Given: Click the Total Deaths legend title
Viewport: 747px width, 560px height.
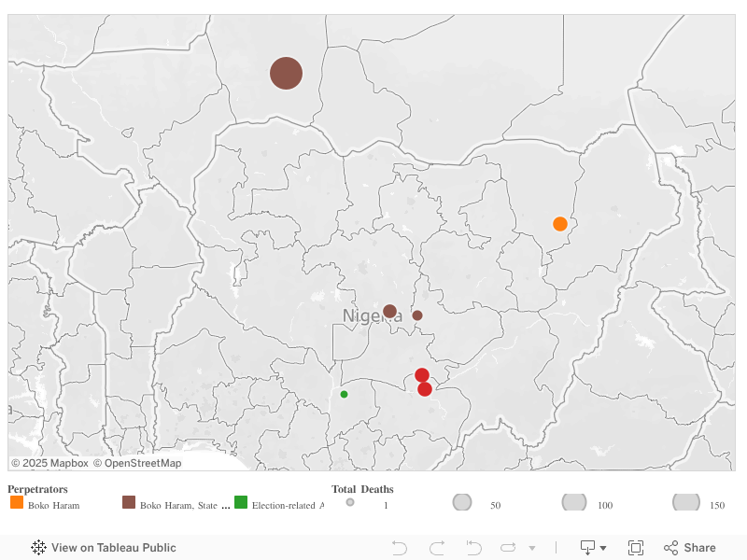Looking at the screenshot, I should click(362, 489).
